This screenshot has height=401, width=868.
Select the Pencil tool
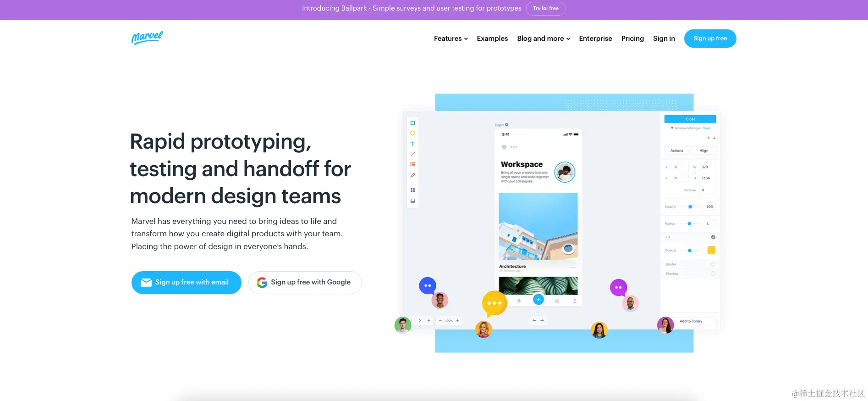(x=412, y=175)
